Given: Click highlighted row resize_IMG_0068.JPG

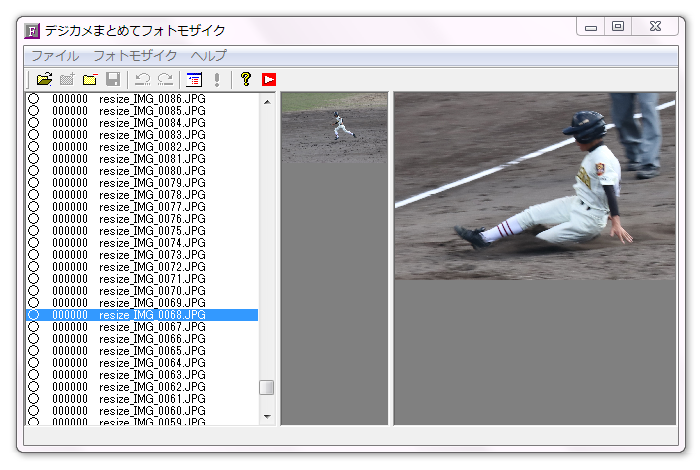Looking at the screenshot, I should (142, 315).
